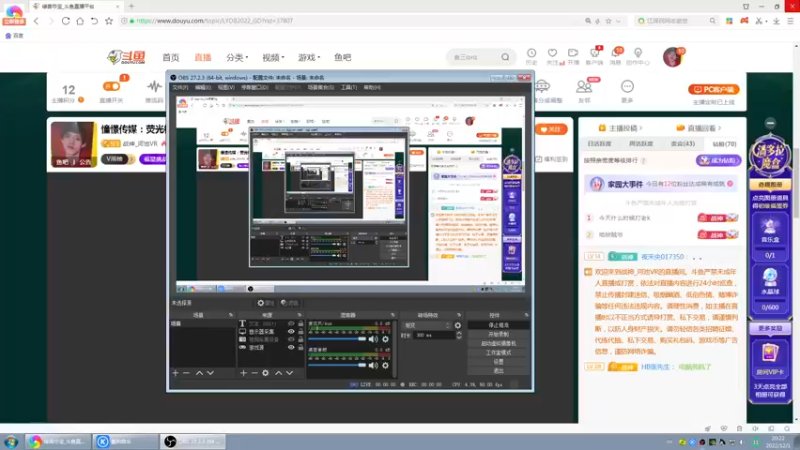
Task: Toggle lock on text source row
Action: 301,323
